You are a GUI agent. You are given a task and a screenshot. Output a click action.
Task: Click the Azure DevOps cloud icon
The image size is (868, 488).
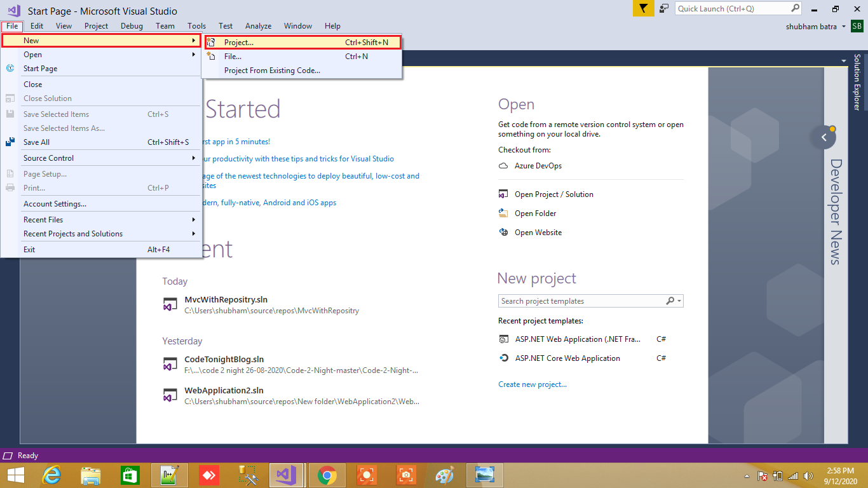click(503, 166)
